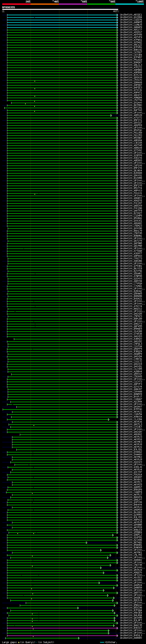The width and height of the screenshot is (146, 644).
Task: Open hit UniRef100_Q6B4P9
Action: point(131,27)
